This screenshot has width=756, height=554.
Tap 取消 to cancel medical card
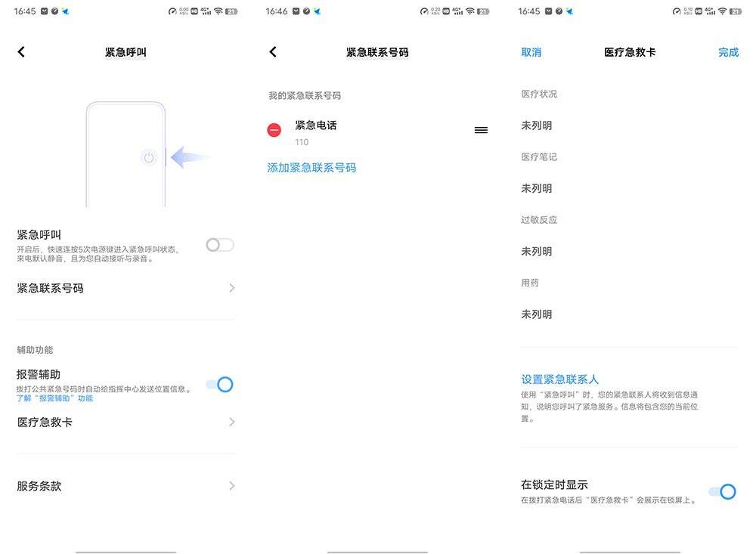(531, 52)
